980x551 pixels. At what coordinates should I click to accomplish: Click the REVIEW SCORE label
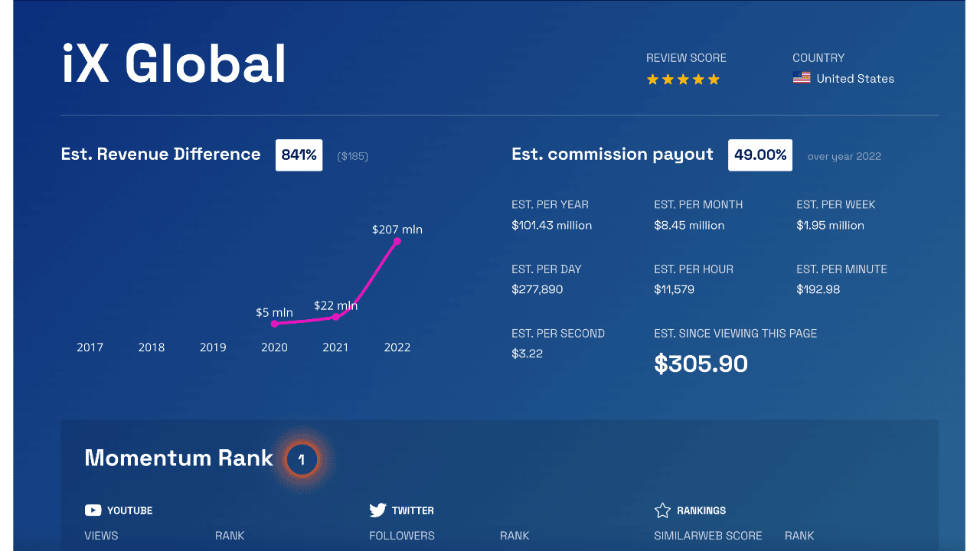click(x=686, y=58)
